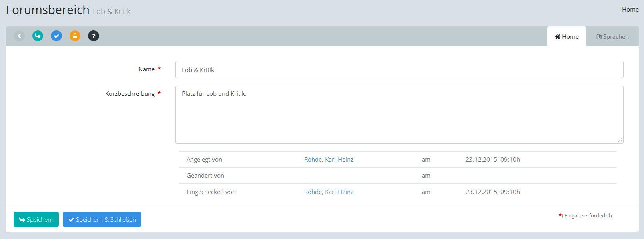Click the Name field label
644x239 pixels.
pos(146,69)
